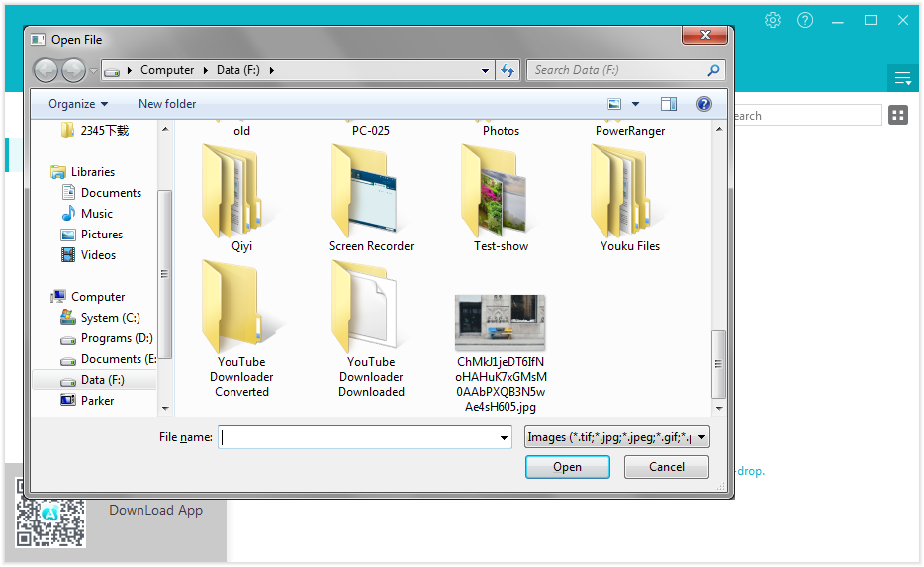Open the Pictures library

click(x=91, y=235)
